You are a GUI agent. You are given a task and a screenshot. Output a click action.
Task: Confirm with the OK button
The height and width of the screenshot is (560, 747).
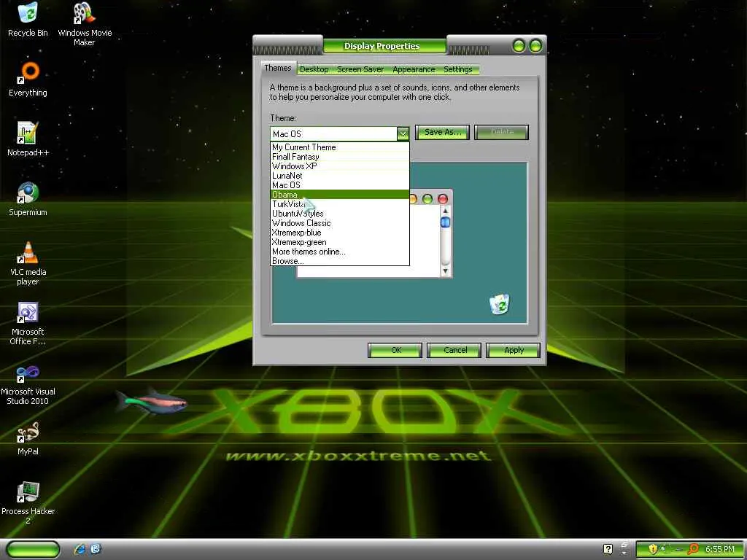click(x=395, y=350)
